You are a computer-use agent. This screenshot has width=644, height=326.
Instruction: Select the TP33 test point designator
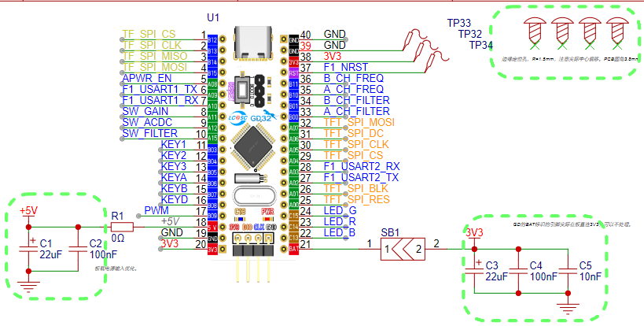458,23
